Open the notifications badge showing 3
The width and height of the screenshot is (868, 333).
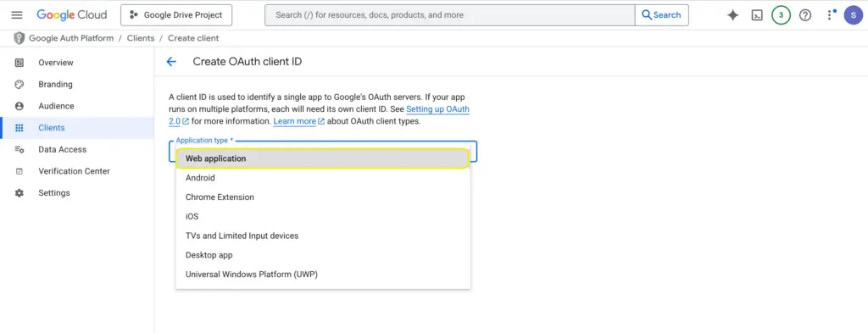pos(781,15)
